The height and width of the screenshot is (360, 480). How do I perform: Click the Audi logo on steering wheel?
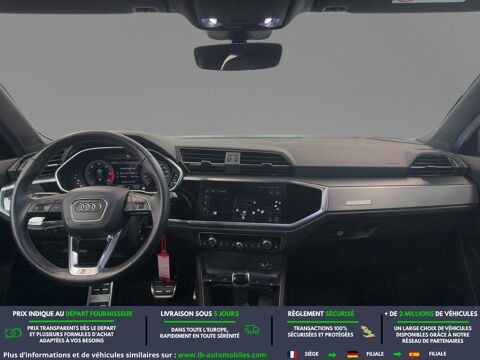pyautogui.click(x=88, y=207)
